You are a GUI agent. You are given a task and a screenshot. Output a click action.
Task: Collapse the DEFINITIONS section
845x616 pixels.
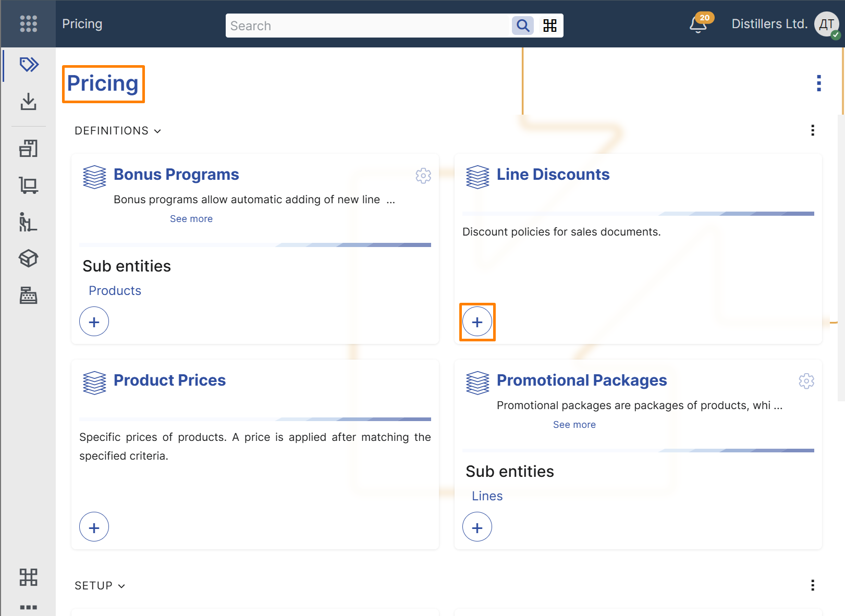pyautogui.click(x=118, y=131)
